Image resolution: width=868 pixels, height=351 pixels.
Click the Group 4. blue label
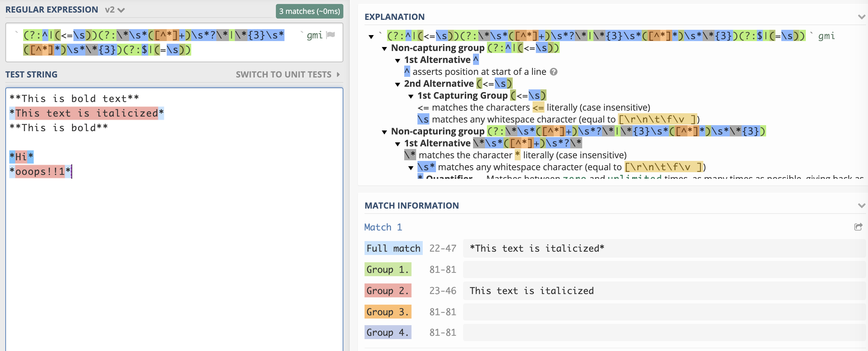(387, 332)
